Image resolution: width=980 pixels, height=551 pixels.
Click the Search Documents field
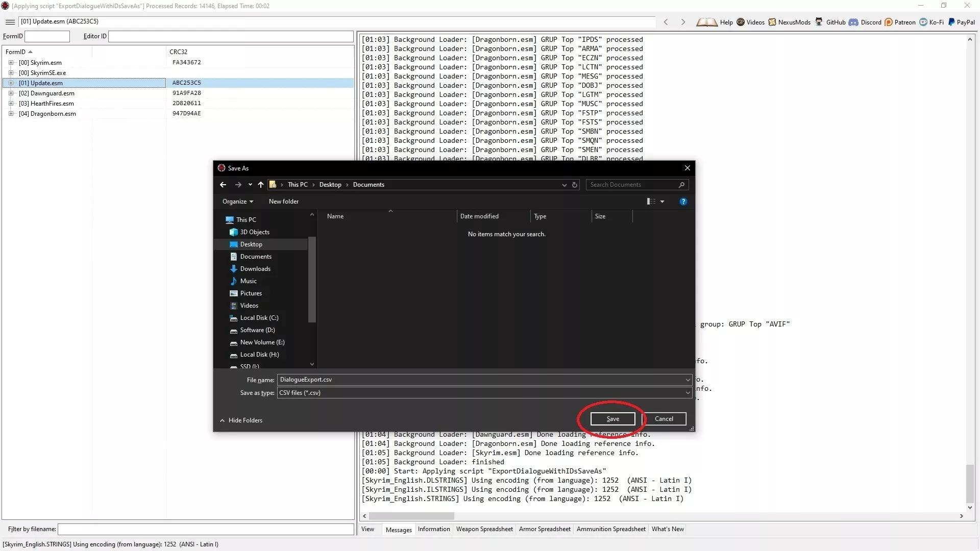click(x=632, y=185)
